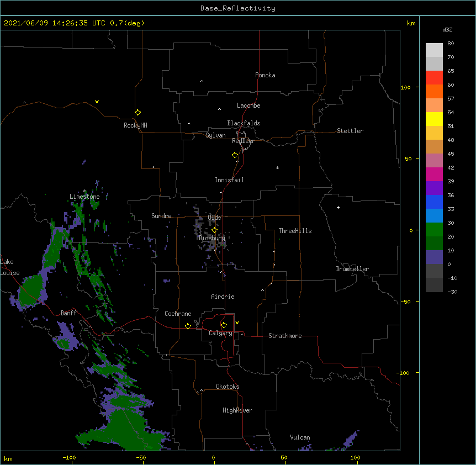Select the Drumheller label
Screen dimensions: 476x465
click(x=352, y=269)
